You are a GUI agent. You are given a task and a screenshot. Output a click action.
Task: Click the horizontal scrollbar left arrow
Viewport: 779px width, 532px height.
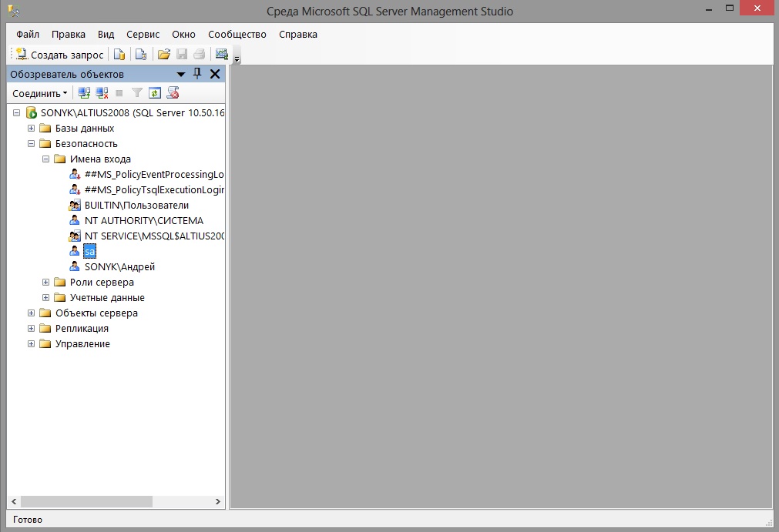[14, 502]
